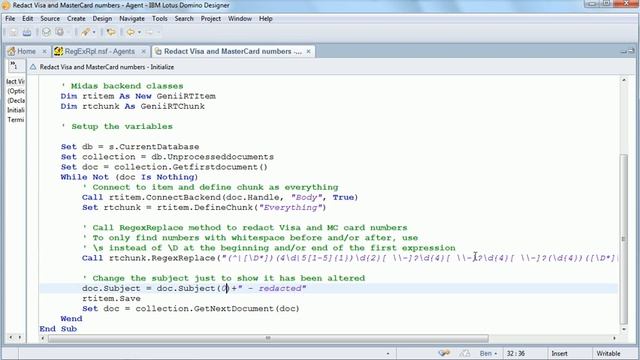Click the Print toolbar icon
This screenshot has width=640, height=360.
(27, 32)
